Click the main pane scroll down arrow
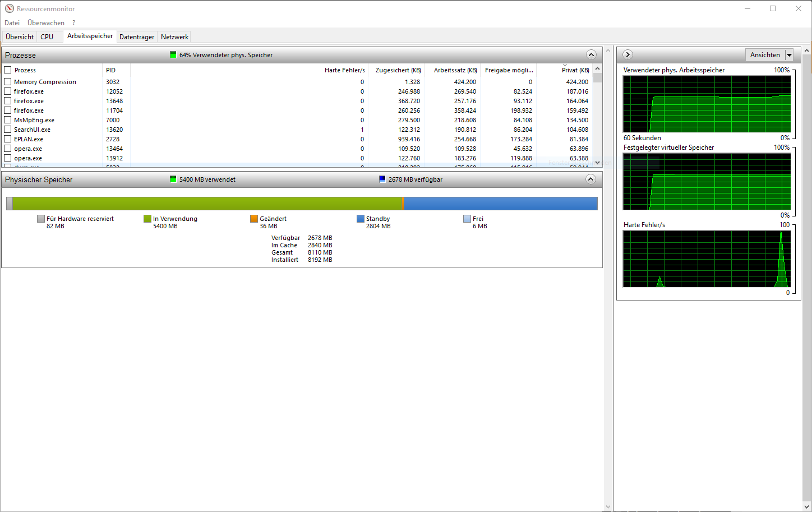The image size is (812, 512). [x=608, y=507]
